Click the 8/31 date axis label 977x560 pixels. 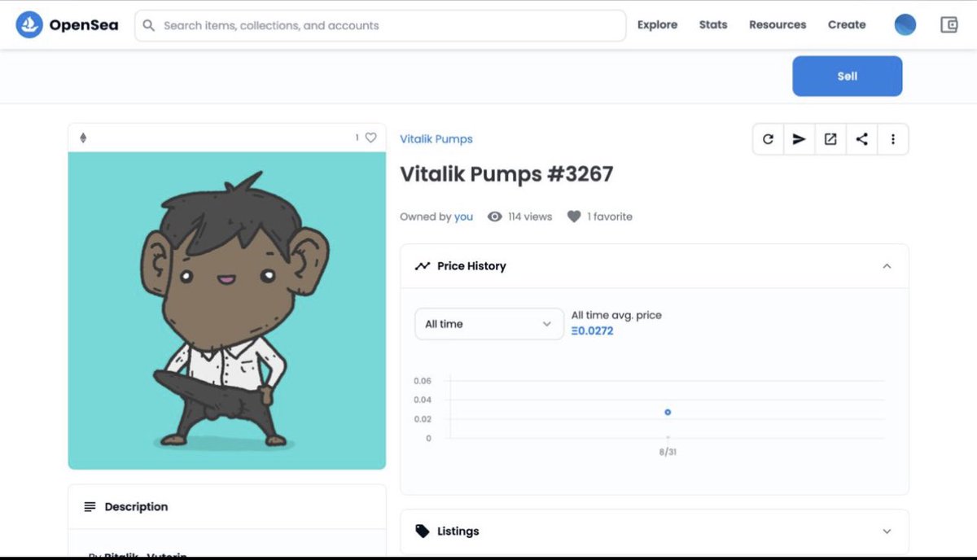tap(668, 452)
